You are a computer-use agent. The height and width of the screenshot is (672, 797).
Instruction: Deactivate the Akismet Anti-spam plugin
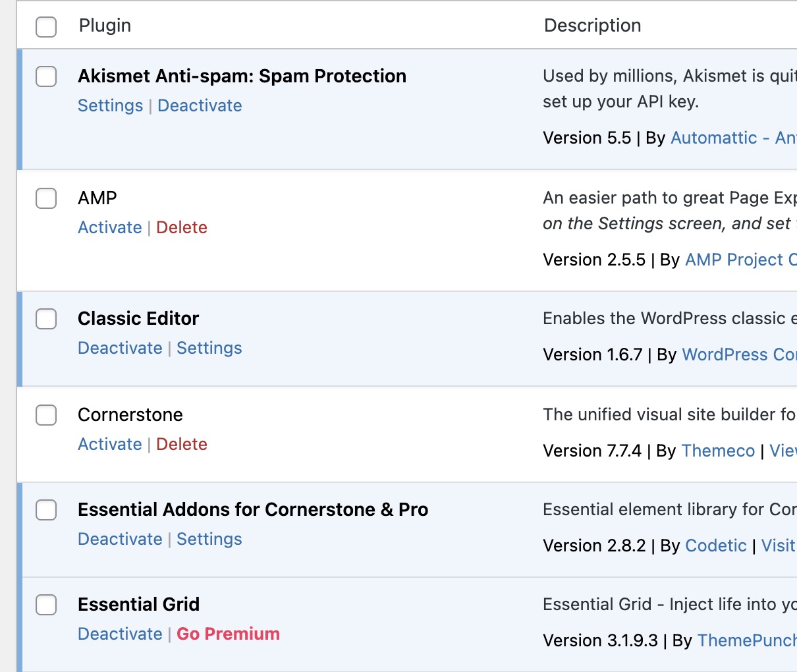(x=200, y=105)
